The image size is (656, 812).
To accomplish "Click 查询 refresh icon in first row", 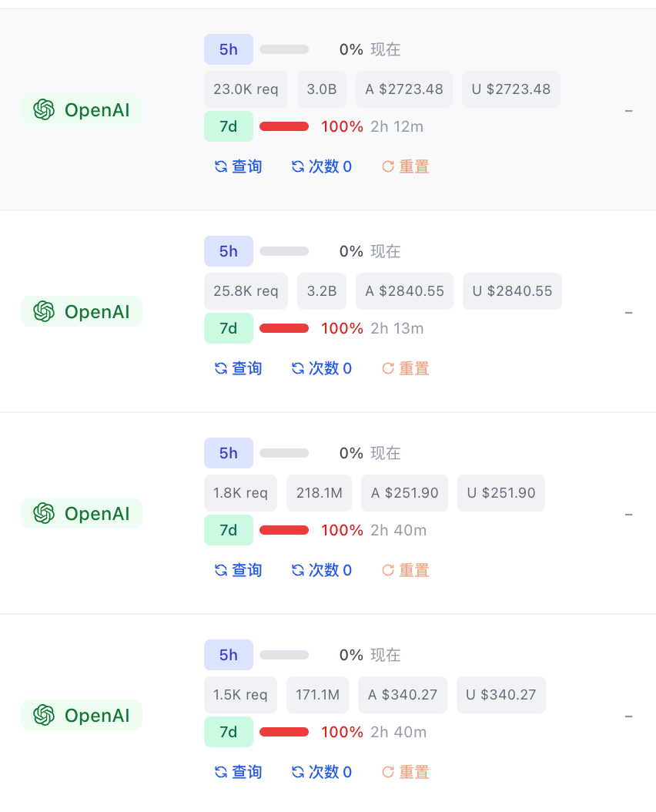I will [x=221, y=166].
